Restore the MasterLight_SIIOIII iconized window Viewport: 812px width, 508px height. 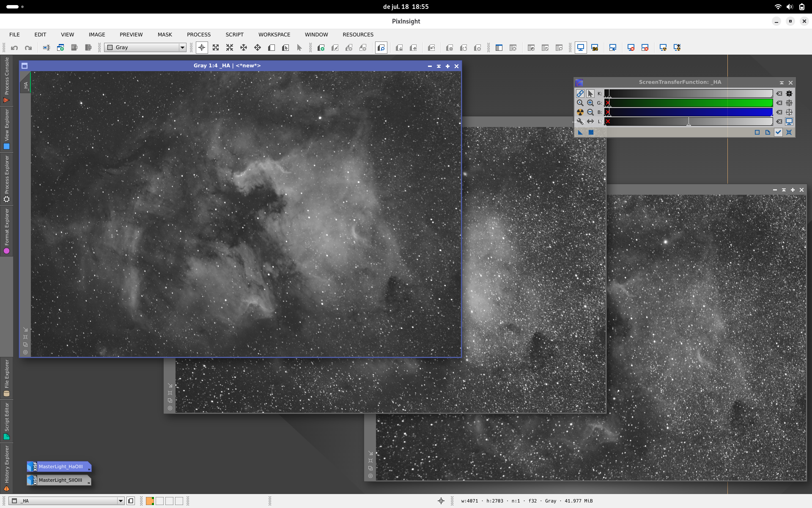point(59,480)
